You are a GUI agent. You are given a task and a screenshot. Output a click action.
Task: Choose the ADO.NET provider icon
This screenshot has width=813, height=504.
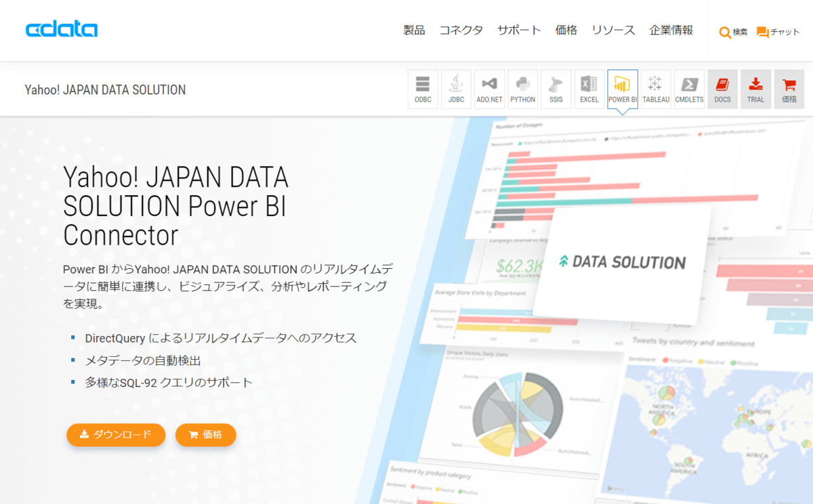[489, 89]
